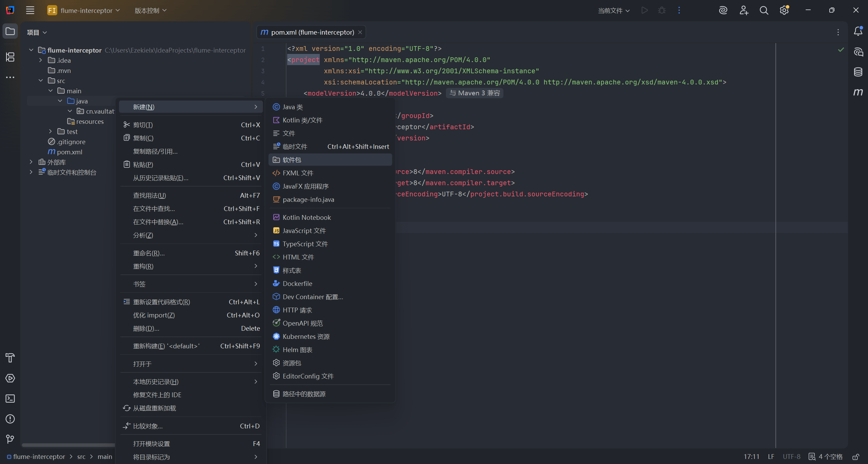Click 17:11 caret position indicator
The width and height of the screenshot is (868, 464).
751,457
